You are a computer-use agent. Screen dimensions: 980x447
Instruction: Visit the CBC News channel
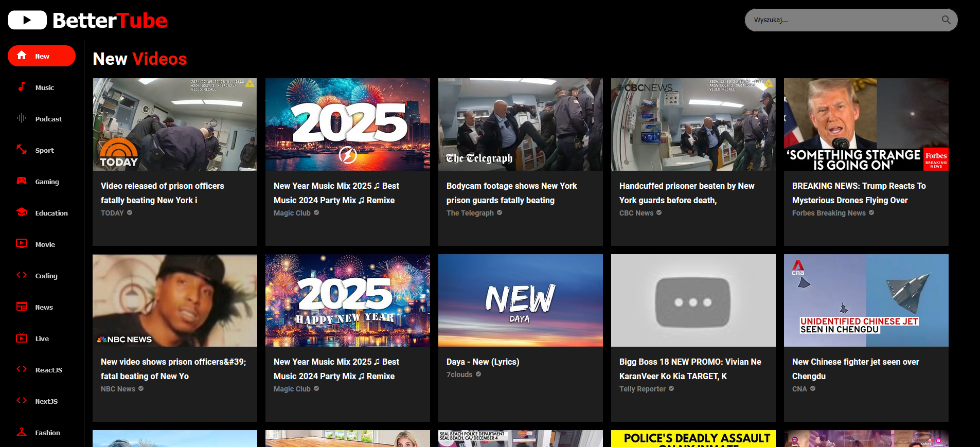point(636,213)
